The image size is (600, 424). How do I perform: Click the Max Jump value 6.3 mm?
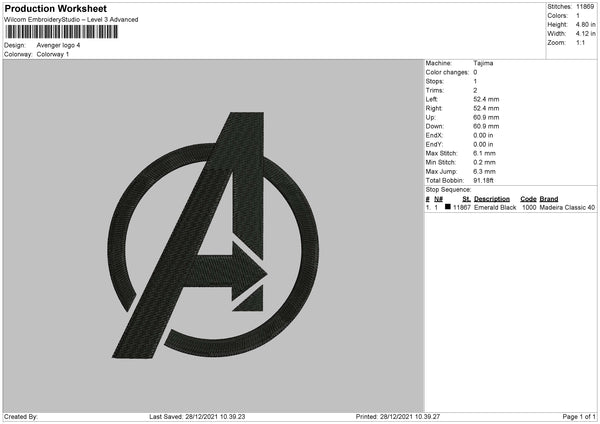pos(484,171)
